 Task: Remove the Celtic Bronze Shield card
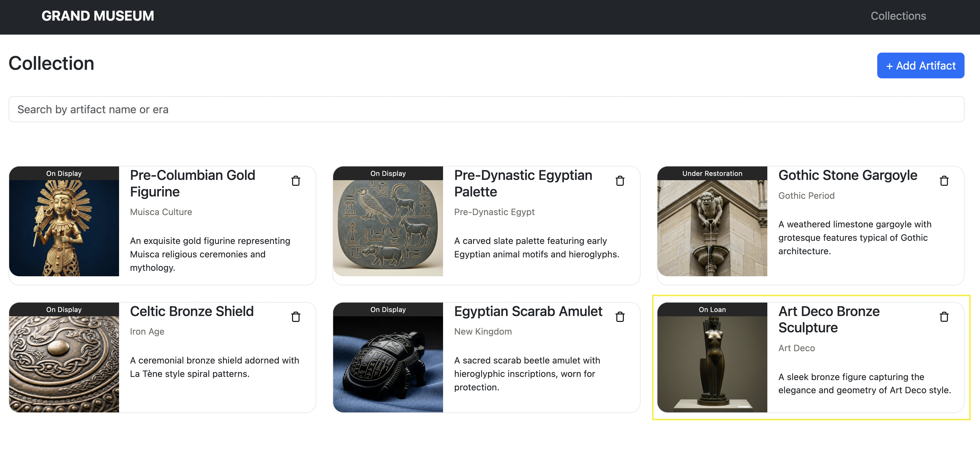point(296,317)
